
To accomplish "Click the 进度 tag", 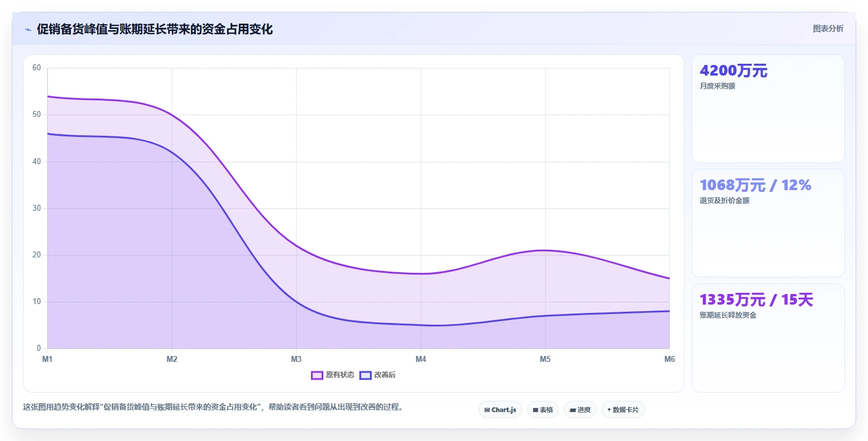I will point(580,410).
